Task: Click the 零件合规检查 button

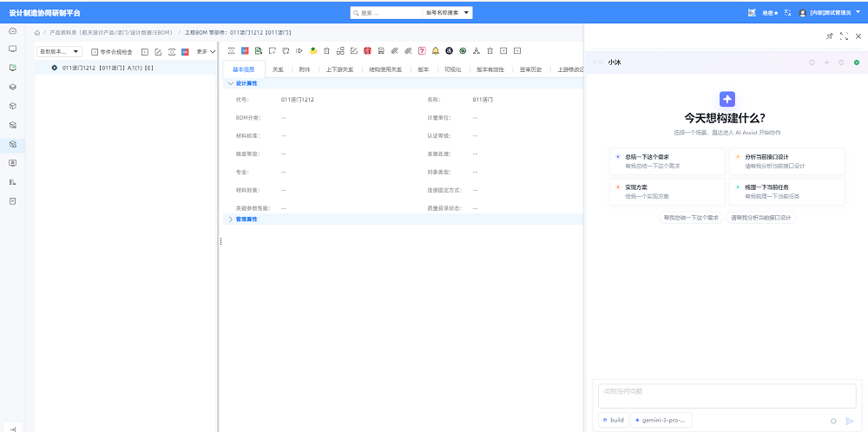Action: coord(112,51)
